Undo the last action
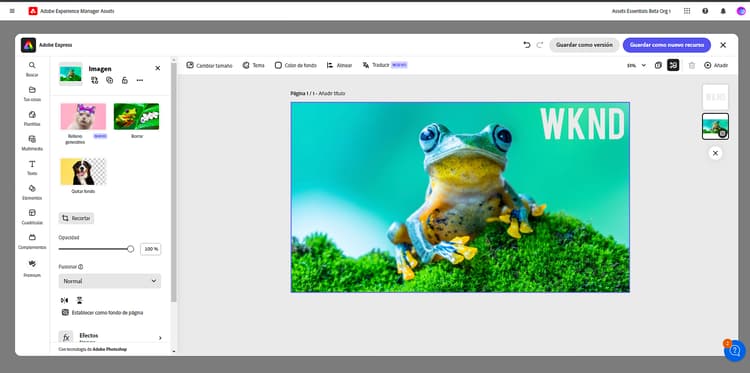This screenshot has height=373, width=750. coord(527,45)
